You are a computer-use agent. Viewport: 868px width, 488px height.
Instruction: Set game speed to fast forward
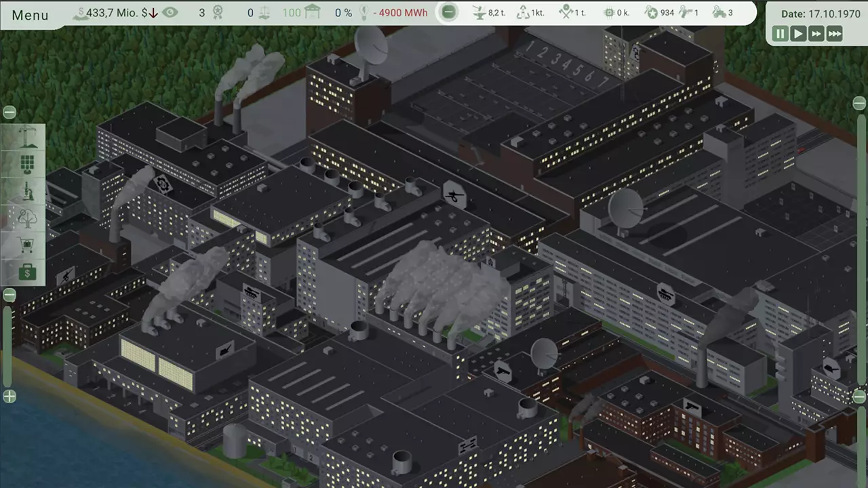(816, 33)
